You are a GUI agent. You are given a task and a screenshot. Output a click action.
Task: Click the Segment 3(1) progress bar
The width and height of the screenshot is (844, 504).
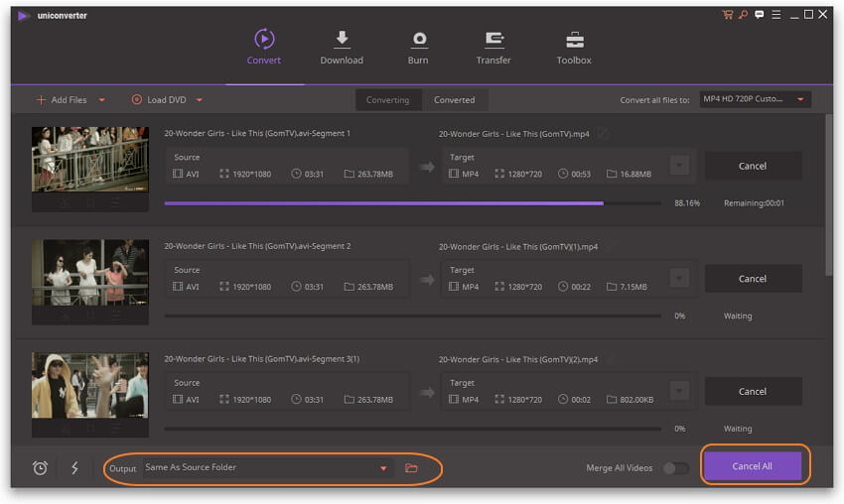[413, 429]
